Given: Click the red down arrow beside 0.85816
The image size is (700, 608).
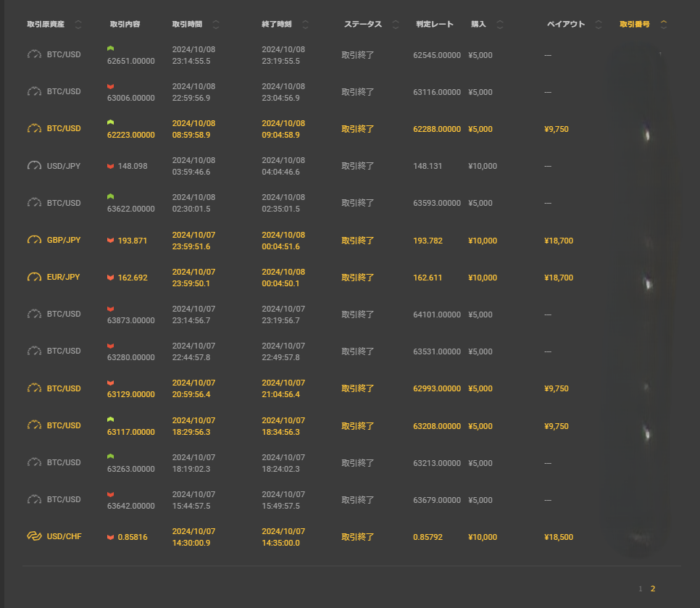Looking at the screenshot, I should point(111,537).
